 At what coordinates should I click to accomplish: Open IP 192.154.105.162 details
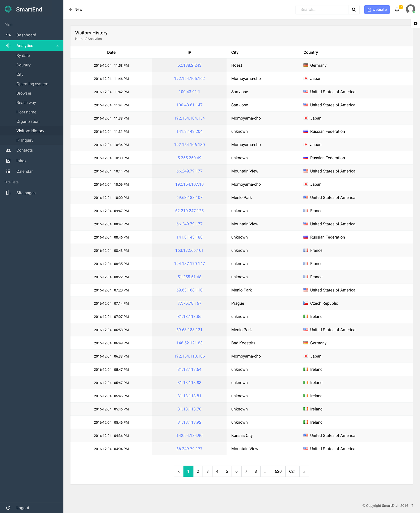(x=189, y=79)
